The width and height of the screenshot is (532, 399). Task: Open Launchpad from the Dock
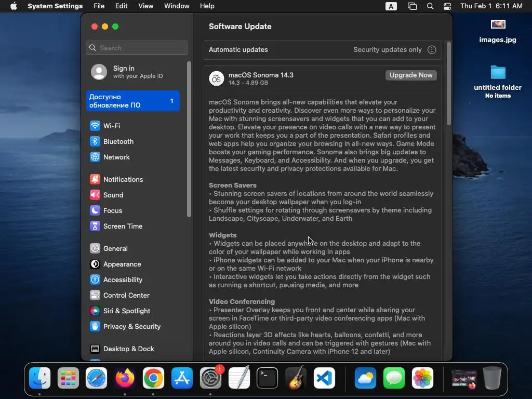(x=68, y=378)
